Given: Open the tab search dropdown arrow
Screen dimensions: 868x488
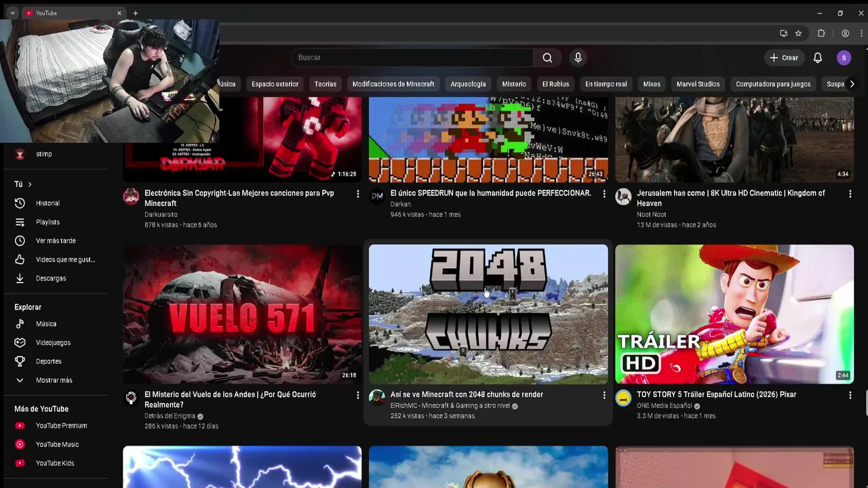Looking at the screenshot, I should 12,13.
